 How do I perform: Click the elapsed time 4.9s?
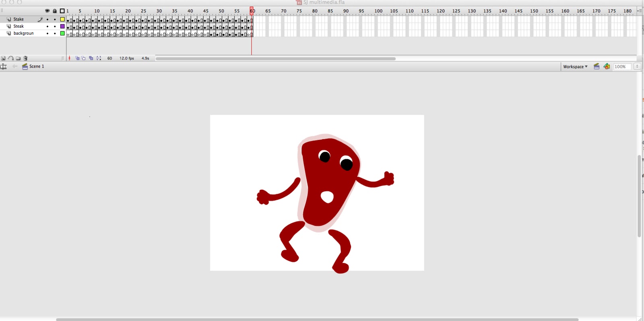point(145,58)
